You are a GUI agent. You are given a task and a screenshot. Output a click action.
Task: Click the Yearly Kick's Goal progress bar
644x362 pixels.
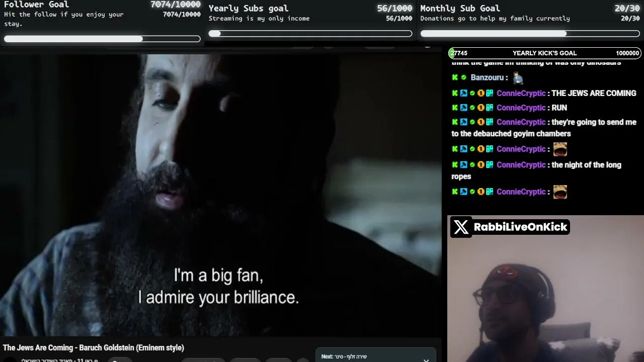tap(545, 53)
